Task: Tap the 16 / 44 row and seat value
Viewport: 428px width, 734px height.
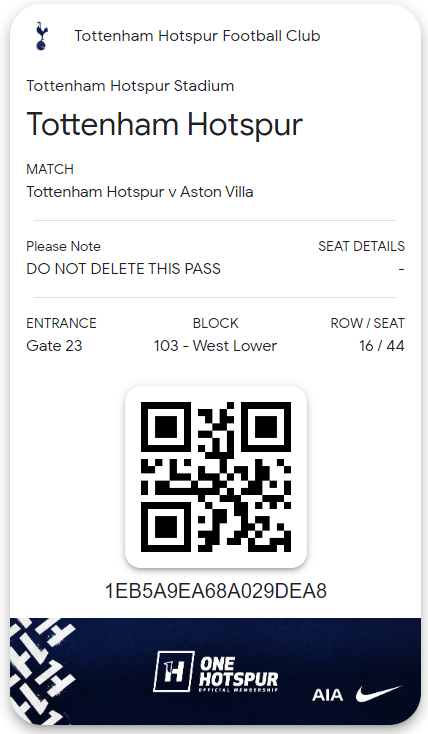Action: [x=382, y=346]
